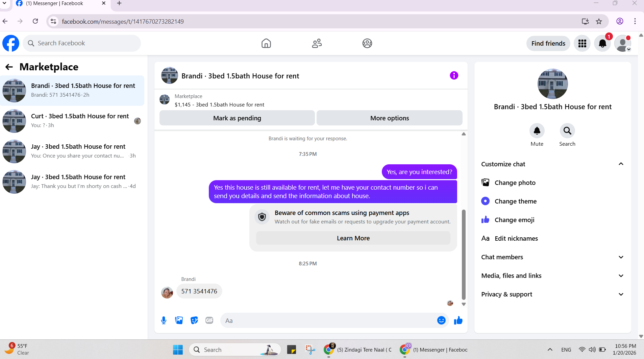This screenshot has width=644, height=359.
Task: Open the notifications bell
Action: pyautogui.click(x=602, y=43)
